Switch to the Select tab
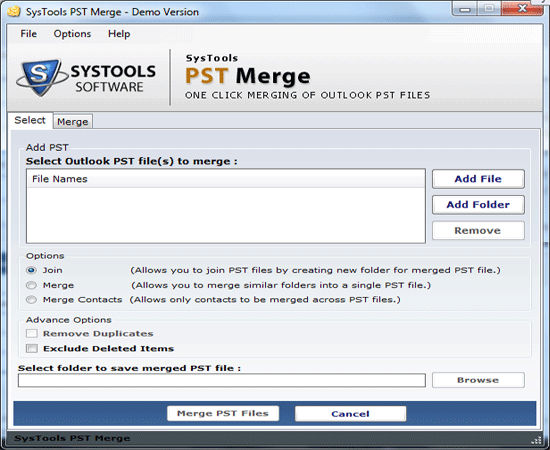Screen dimensions: 550x450 (x=30, y=120)
